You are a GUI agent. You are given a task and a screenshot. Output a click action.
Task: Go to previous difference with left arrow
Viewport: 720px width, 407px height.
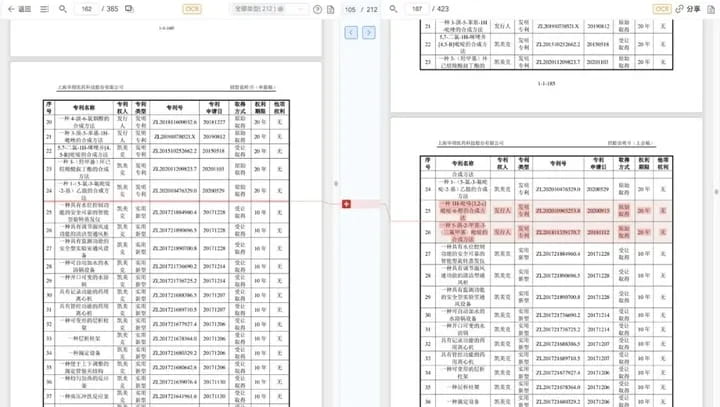point(350,32)
